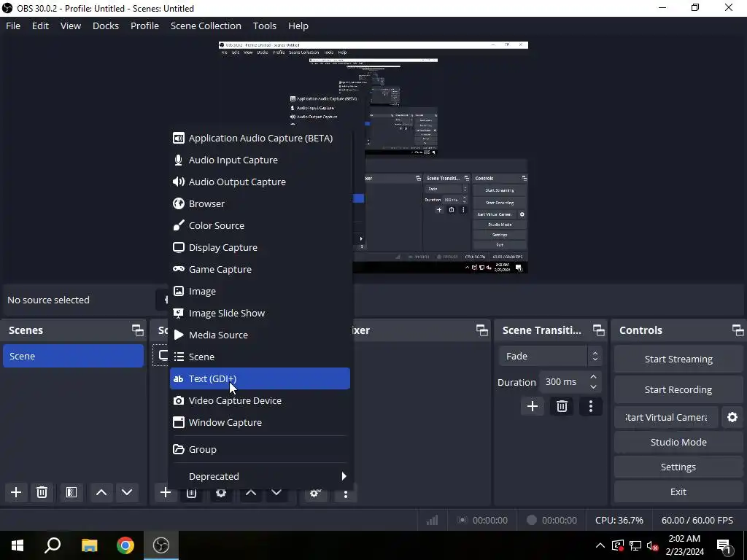Image resolution: width=747 pixels, height=560 pixels.
Task: Open transition properties three-dot menu
Action: pyautogui.click(x=591, y=407)
